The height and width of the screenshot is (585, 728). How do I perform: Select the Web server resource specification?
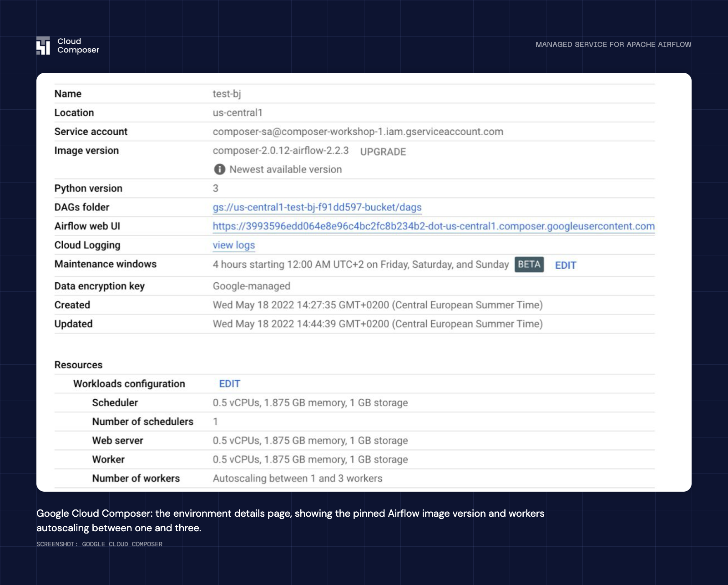tap(310, 441)
